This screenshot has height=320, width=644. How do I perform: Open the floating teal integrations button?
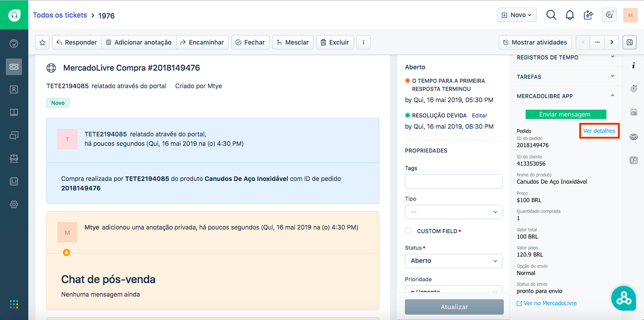(x=624, y=298)
